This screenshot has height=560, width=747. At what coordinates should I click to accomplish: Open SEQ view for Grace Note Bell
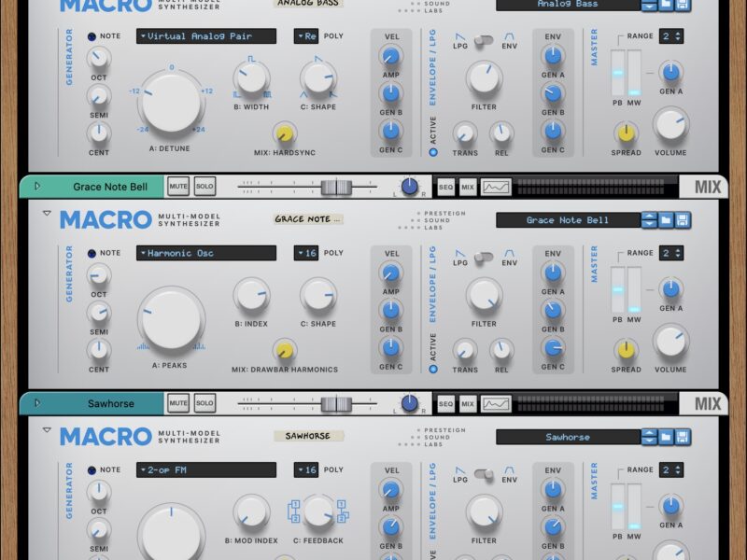tap(446, 188)
